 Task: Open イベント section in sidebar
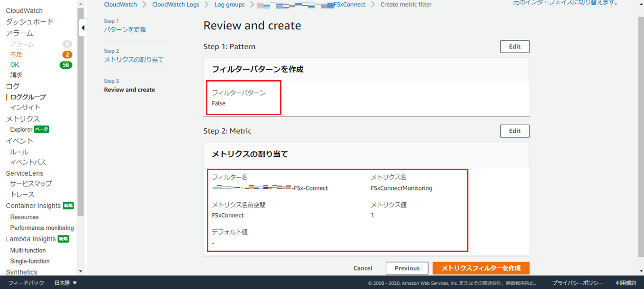[x=19, y=141]
